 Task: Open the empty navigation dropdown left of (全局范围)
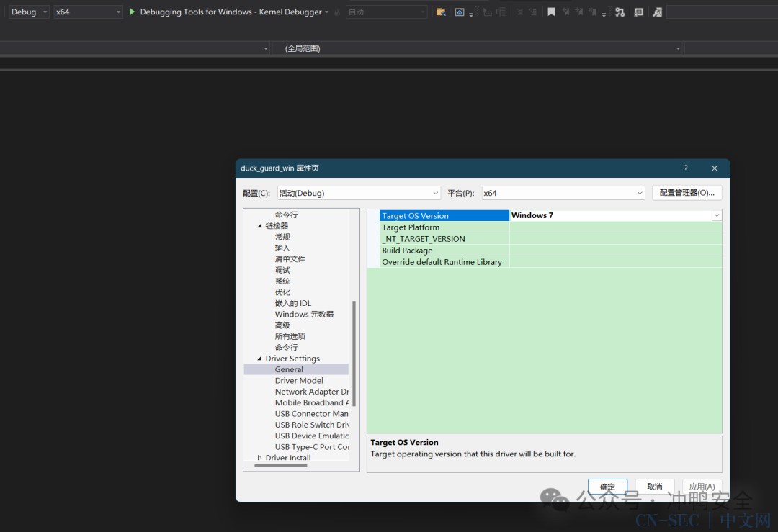tap(135, 48)
